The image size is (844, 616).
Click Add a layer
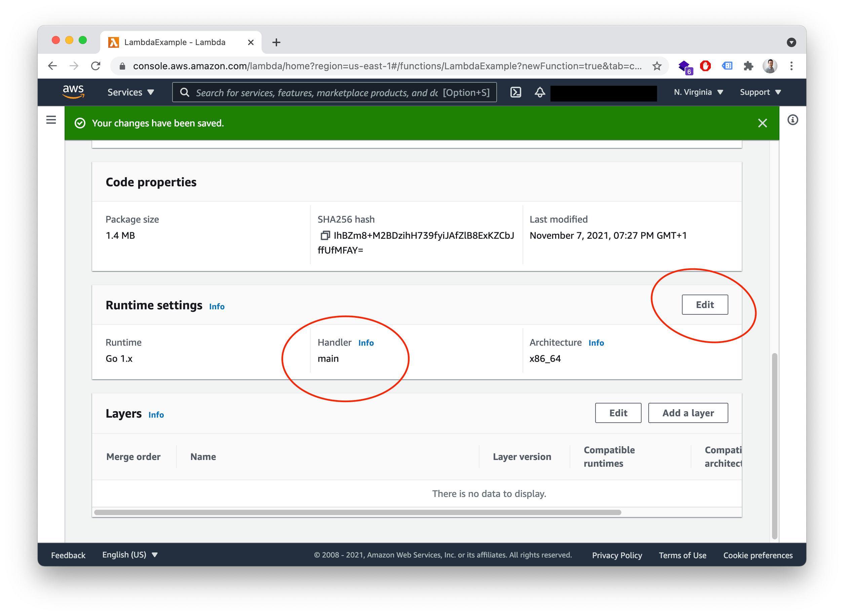[688, 413]
